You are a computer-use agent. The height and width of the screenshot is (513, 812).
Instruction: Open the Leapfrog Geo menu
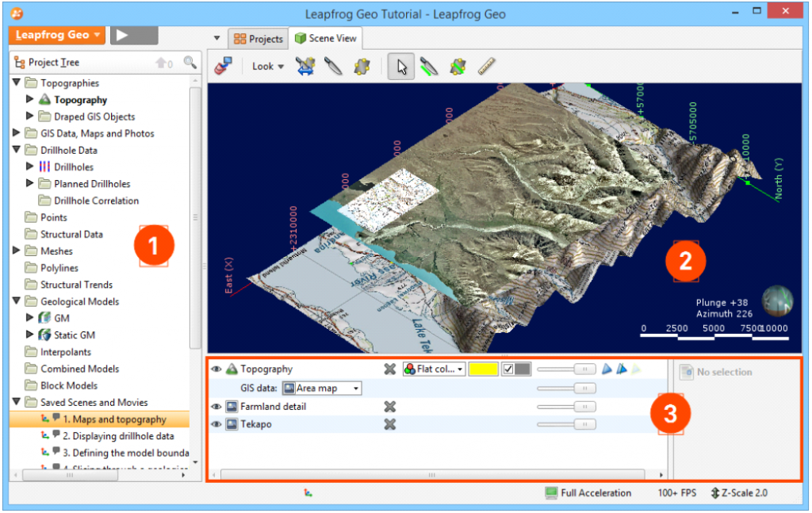point(56,35)
